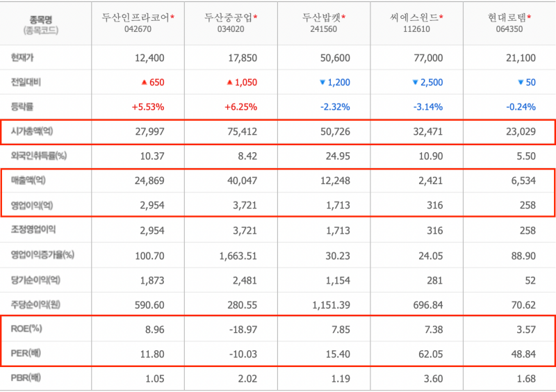
Task: Click the 조정영업이익 row label
Action: pos(33,229)
